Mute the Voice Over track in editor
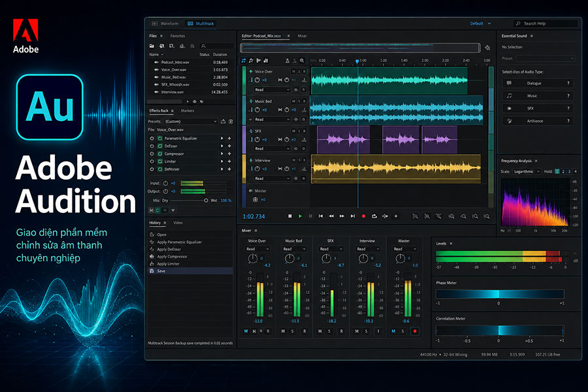Image resolution: width=588 pixels, height=392 pixels. point(293,71)
